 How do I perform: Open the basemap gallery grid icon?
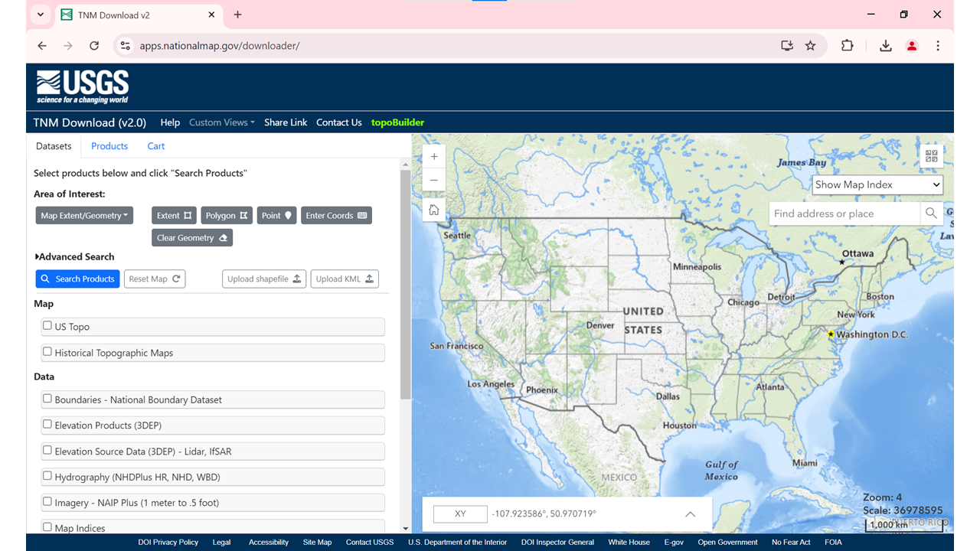point(932,156)
